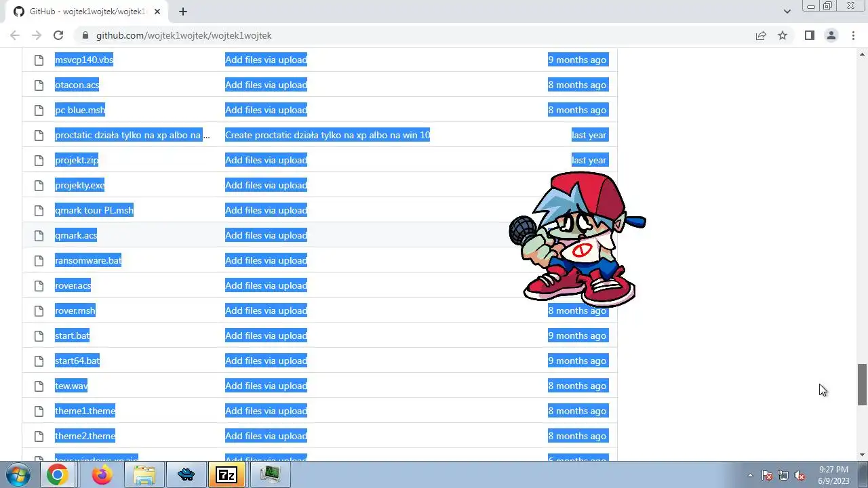The image size is (868, 488).
Task: Open qmark tour PL.msh file
Action: pos(94,210)
